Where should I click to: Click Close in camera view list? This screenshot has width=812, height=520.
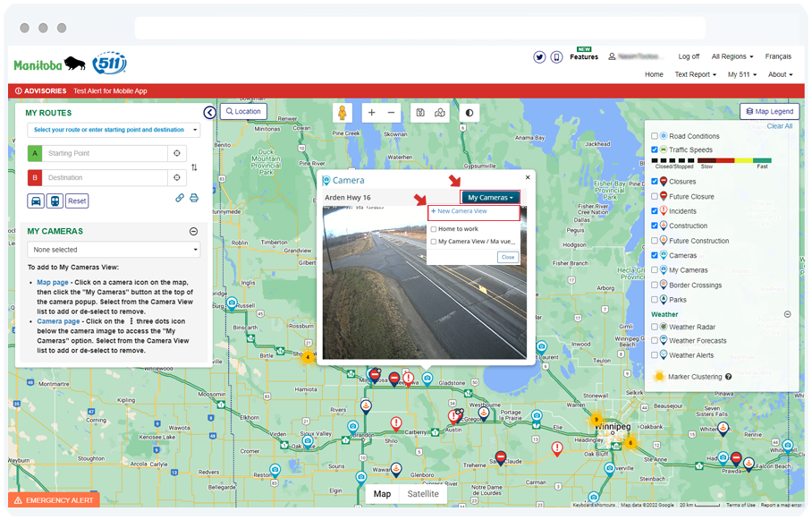[x=508, y=257]
